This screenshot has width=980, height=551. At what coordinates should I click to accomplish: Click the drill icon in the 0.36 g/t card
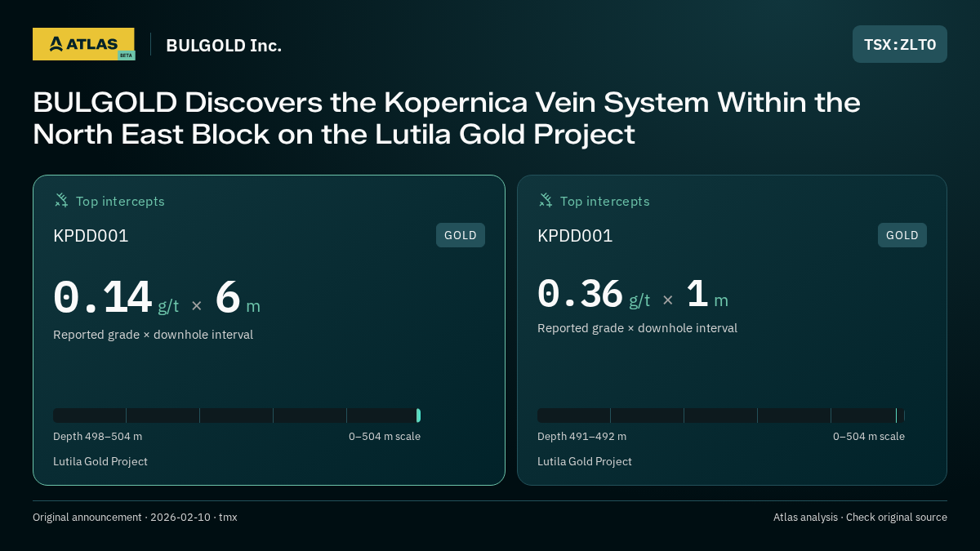coord(546,201)
